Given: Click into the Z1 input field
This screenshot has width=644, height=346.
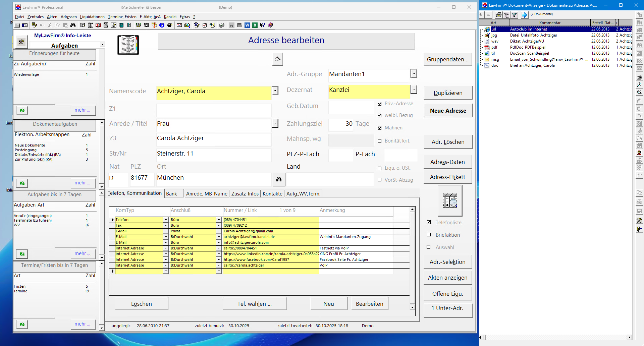Looking at the screenshot, I should click(x=214, y=110).
